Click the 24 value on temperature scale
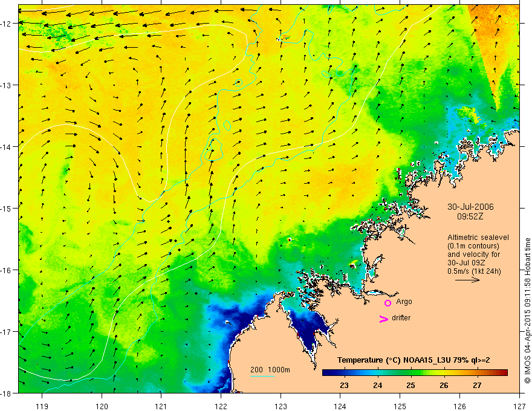Screen dimensions: 532x411 377,386
